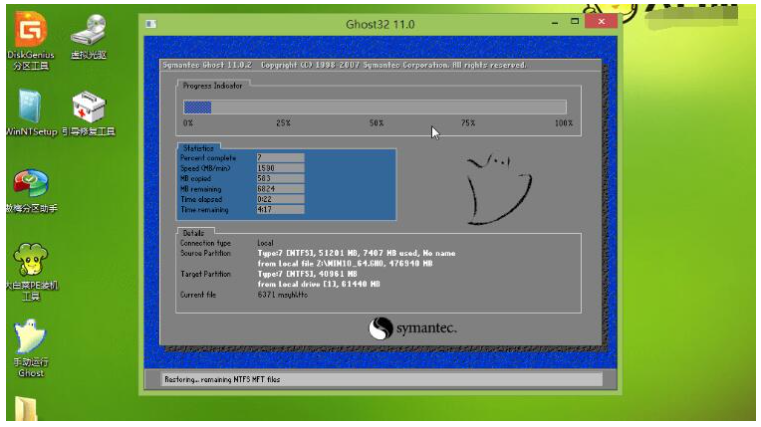Click the Symantec logo in Ghost
This screenshot has width=761, height=427.
point(410,329)
